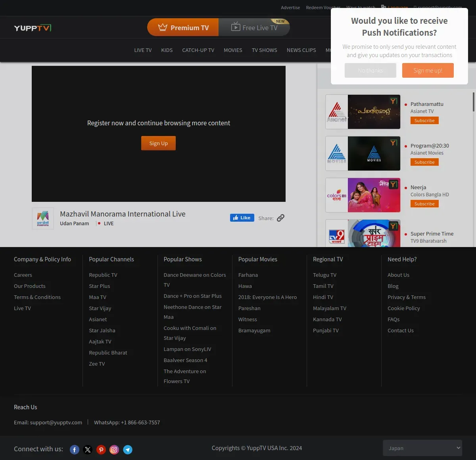Open Star Jalsha channel link
The height and width of the screenshot is (460, 476).
pos(102,330)
